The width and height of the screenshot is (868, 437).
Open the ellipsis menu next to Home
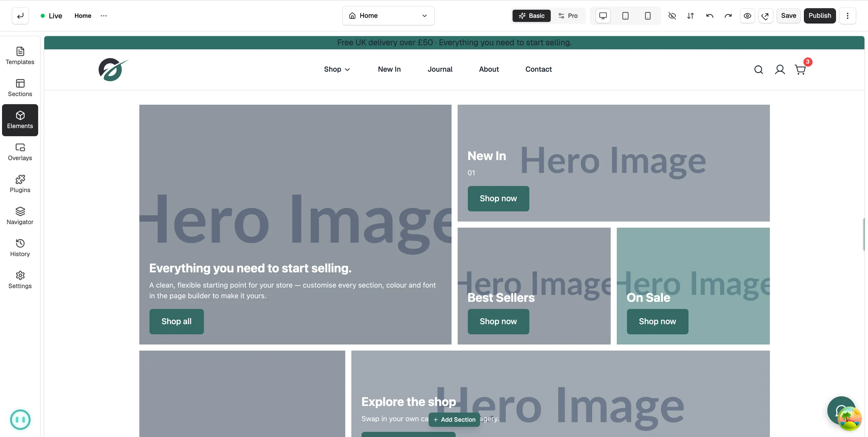[104, 16]
